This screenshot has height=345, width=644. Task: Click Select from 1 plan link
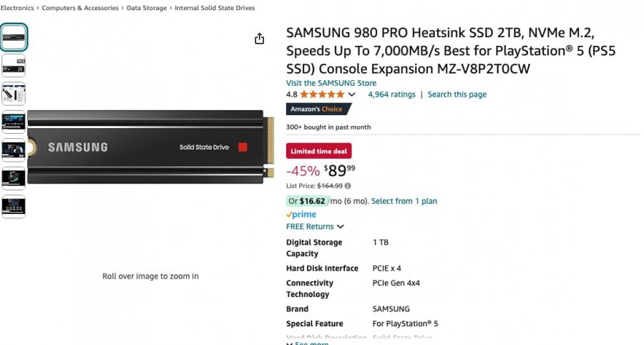[x=404, y=201]
